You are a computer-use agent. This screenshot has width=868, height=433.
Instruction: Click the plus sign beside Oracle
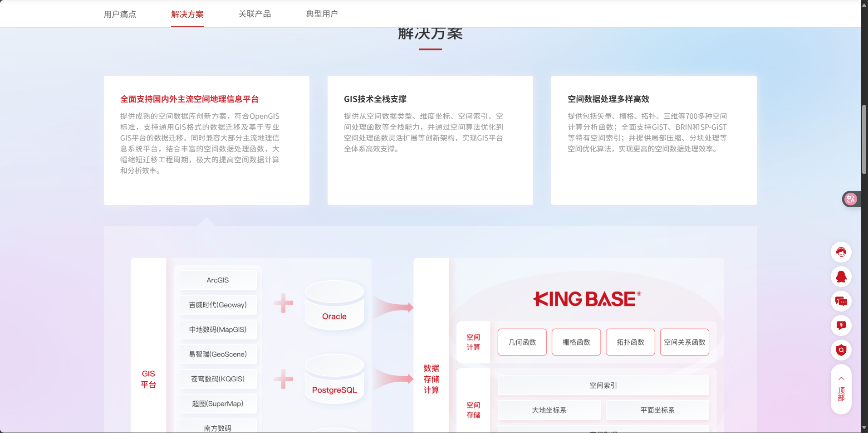coord(284,303)
